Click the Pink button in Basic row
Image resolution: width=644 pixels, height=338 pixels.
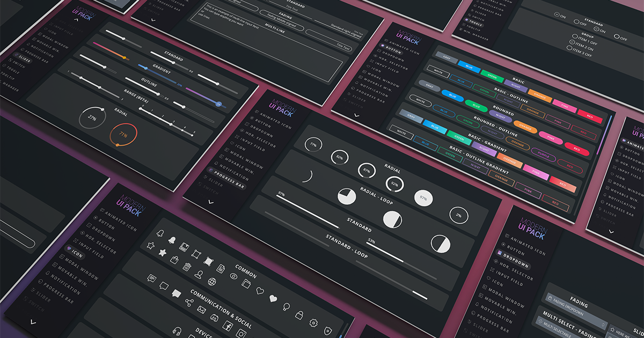(x=565, y=106)
